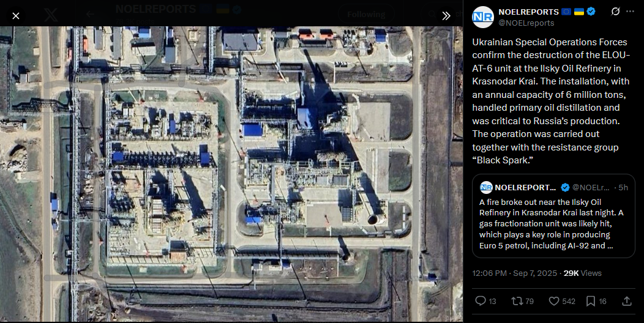644x323 pixels.
Task: Click the 29K Views count
Action: pos(582,273)
